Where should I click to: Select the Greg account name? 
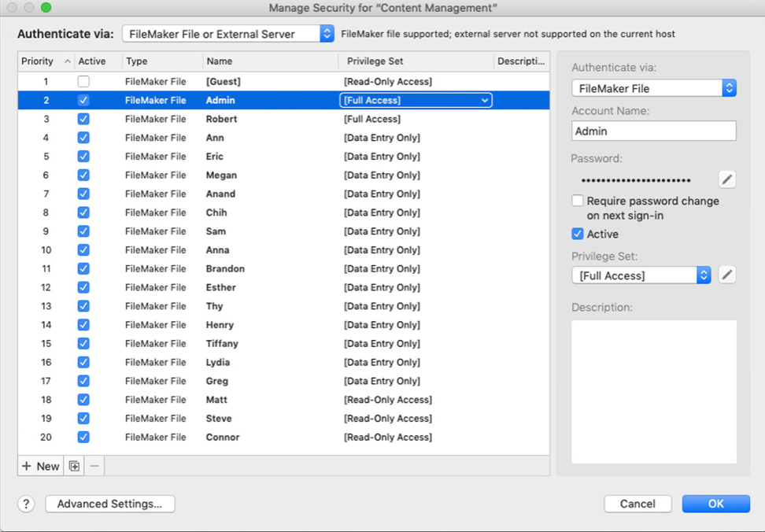coord(217,381)
